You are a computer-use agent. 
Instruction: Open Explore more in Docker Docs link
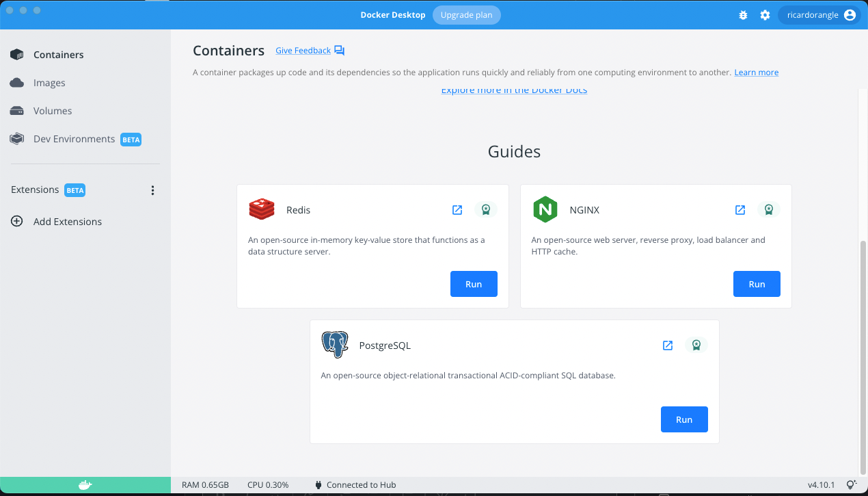pyautogui.click(x=514, y=90)
